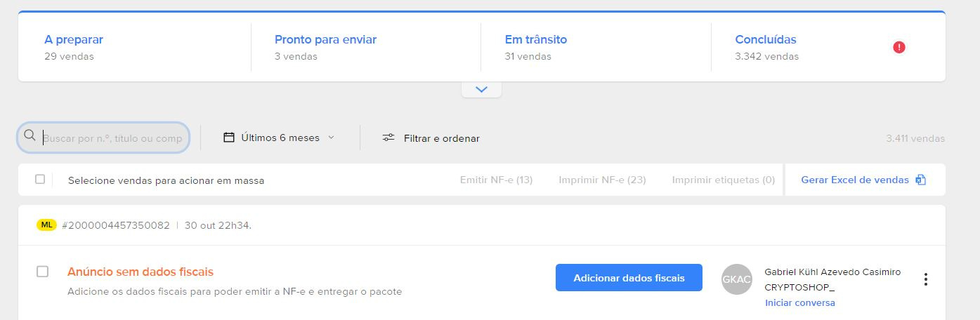Click the Adicionar dados fiscais button

pos(629,278)
